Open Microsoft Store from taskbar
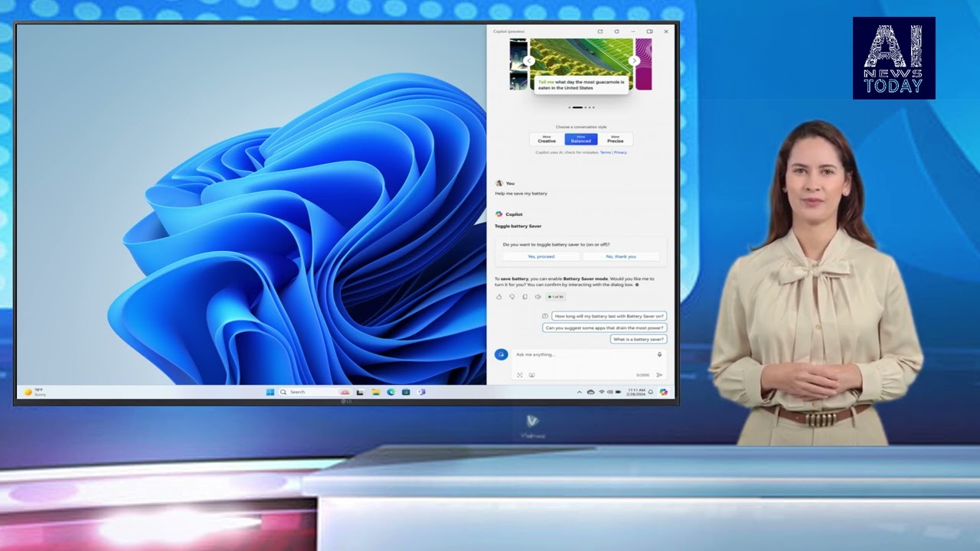 click(406, 392)
